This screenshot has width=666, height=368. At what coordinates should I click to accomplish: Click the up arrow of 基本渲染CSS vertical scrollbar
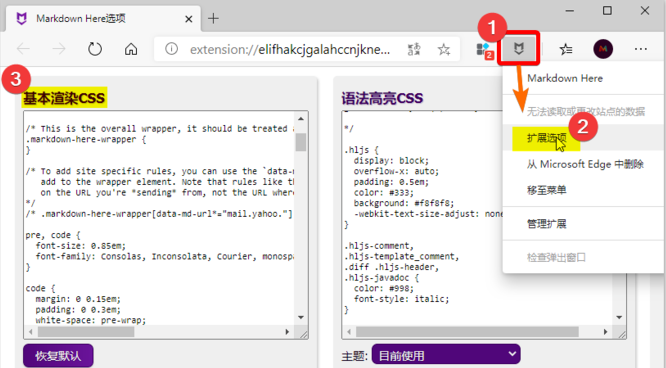(301, 119)
